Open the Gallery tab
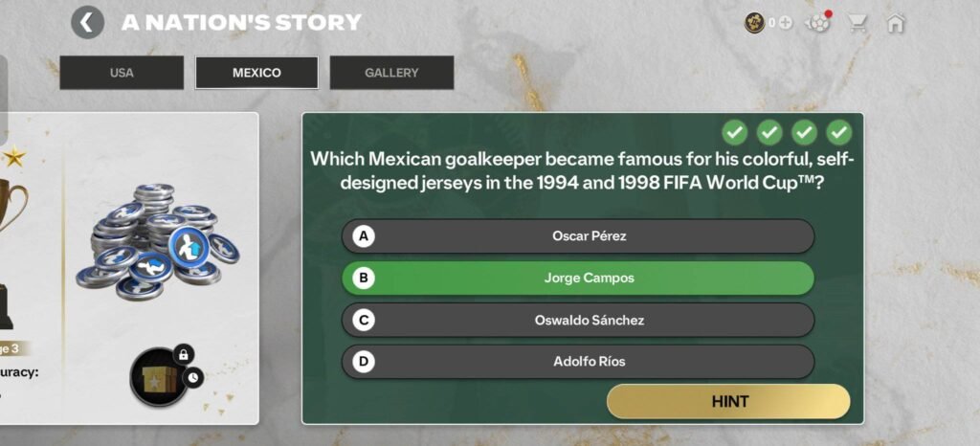Screen dimensions: 980x446 [391, 73]
